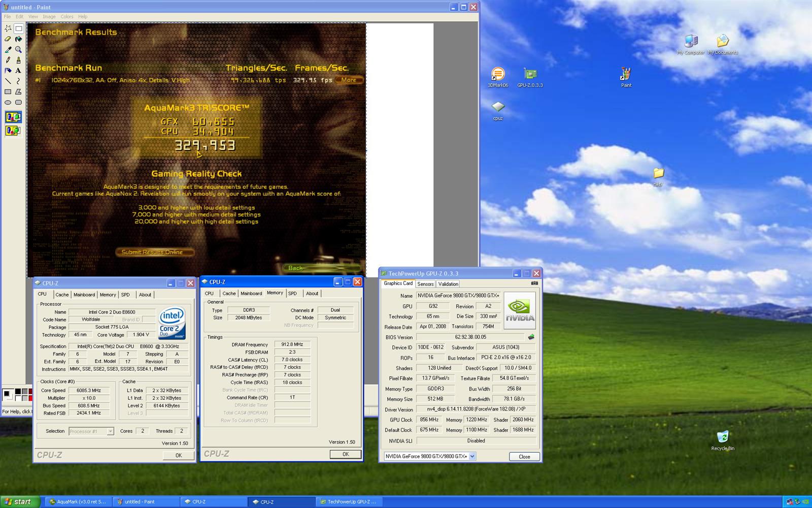The image size is (812, 508).
Task: Select the Text tool in Paint
Action: [18, 71]
